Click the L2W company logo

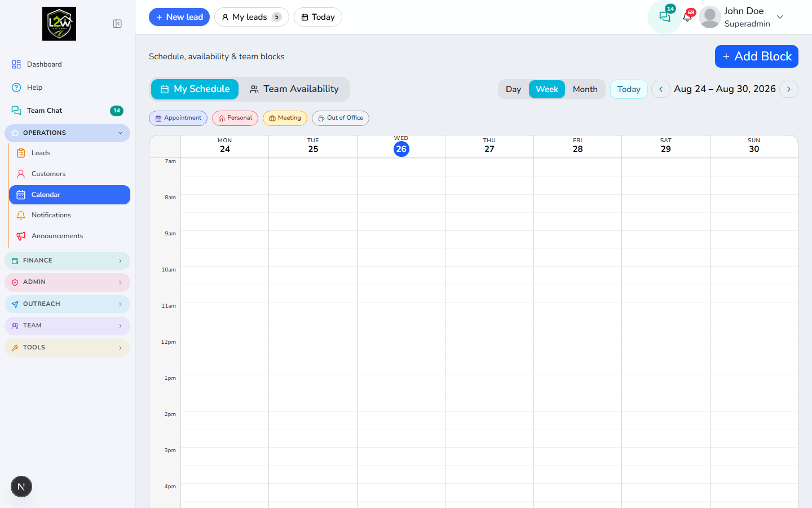(x=59, y=24)
